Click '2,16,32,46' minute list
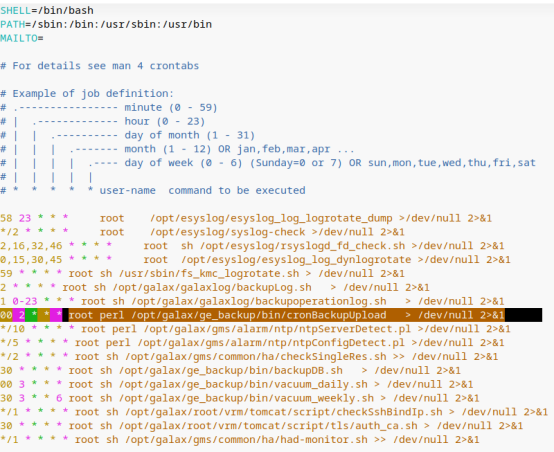The width and height of the screenshot is (554, 452). (x=31, y=246)
